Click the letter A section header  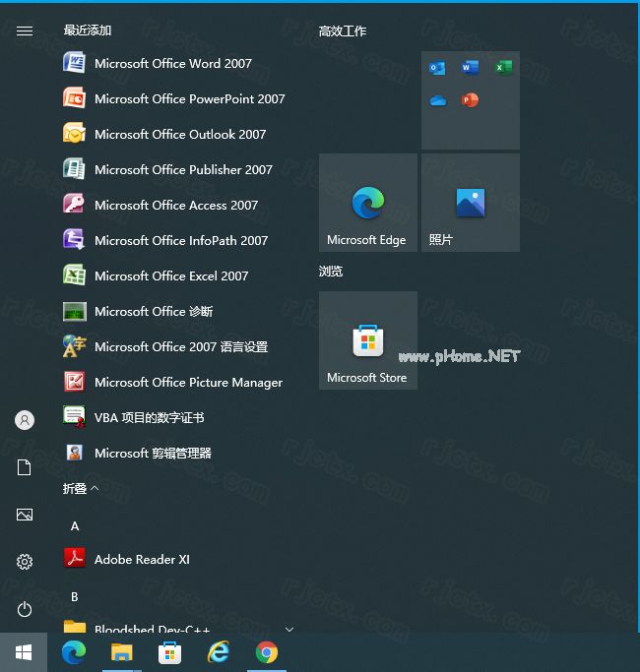75,525
